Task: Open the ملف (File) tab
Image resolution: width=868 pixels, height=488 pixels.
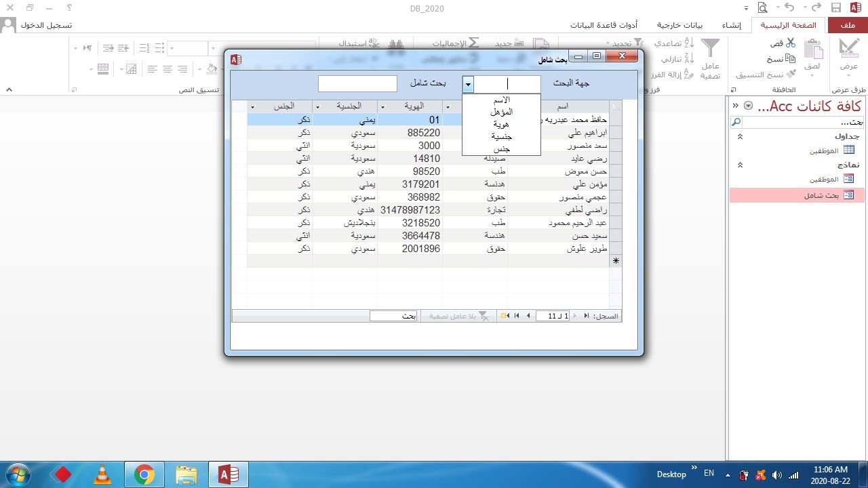Action: [847, 25]
